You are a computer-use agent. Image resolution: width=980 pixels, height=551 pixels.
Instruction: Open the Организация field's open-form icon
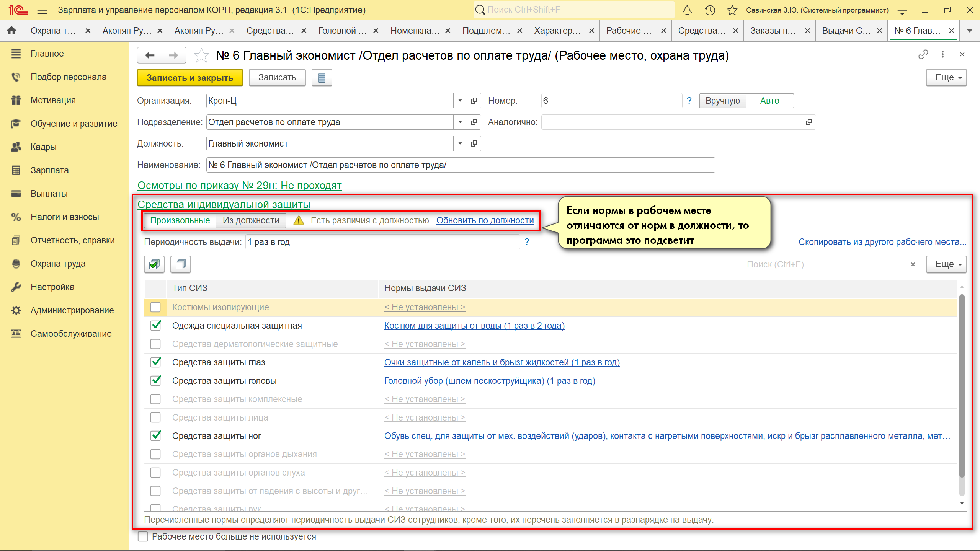(474, 101)
